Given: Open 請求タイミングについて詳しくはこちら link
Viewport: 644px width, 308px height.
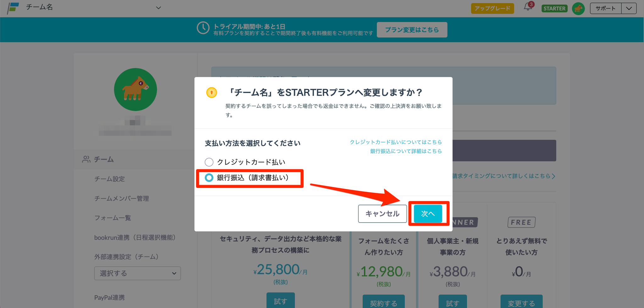Looking at the screenshot, I should pos(504,176).
